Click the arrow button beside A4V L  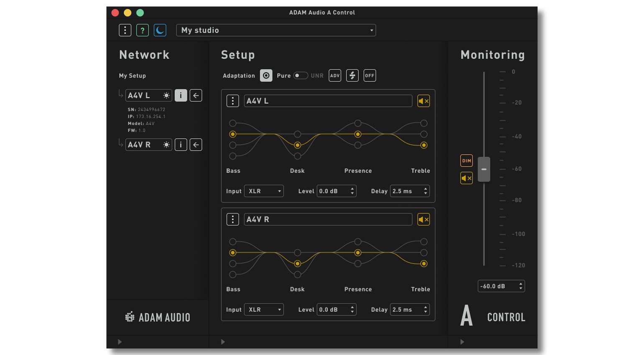(x=196, y=96)
